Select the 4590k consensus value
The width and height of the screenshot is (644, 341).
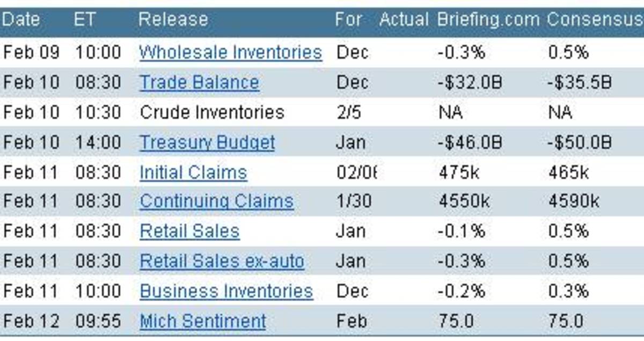click(x=573, y=201)
